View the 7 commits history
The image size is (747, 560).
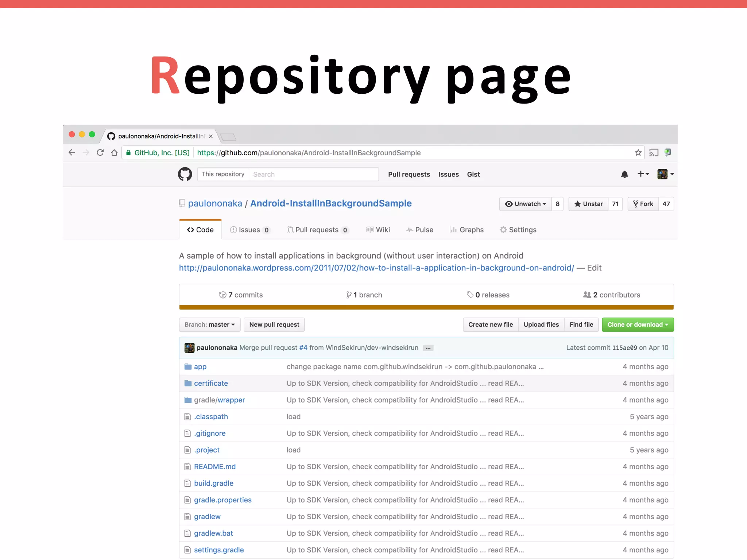click(241, 295)
